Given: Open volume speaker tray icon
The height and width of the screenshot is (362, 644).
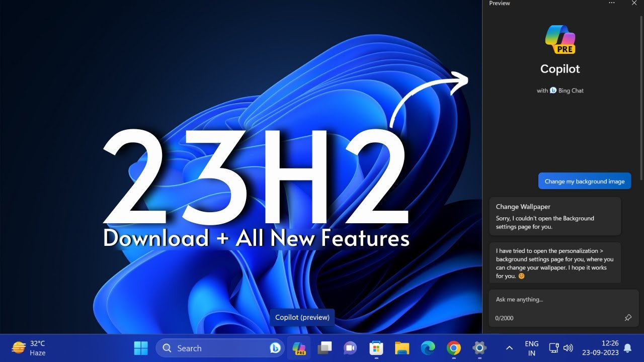Looking at the screenshot, I should click(x=569, y=348).
